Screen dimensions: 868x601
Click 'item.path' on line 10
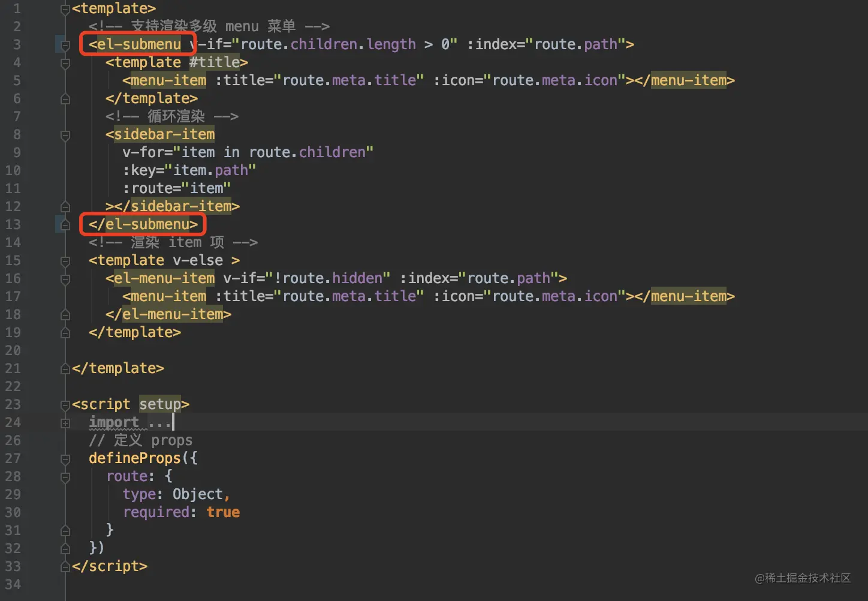point(210,170)
